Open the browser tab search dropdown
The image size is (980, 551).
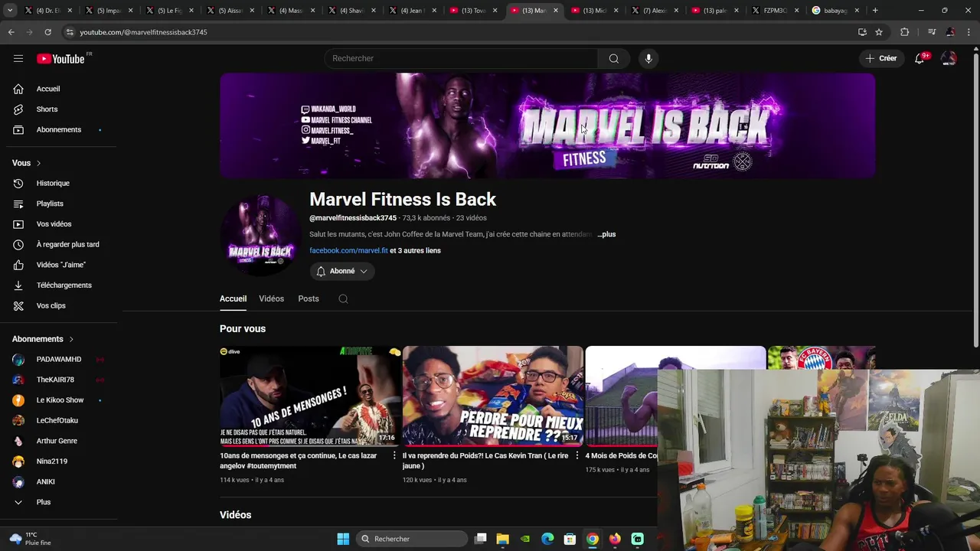(x=11, y=11)
